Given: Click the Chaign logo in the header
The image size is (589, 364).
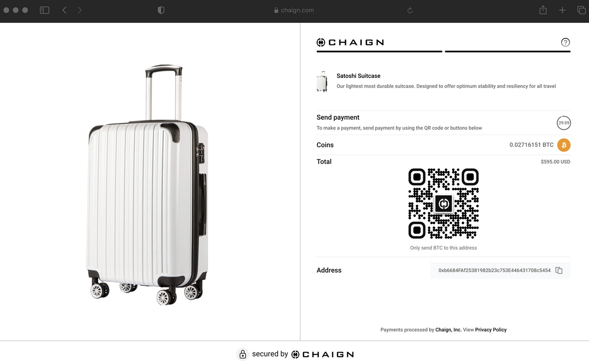Looking at the screenshot, I should (x=350, y=42).
